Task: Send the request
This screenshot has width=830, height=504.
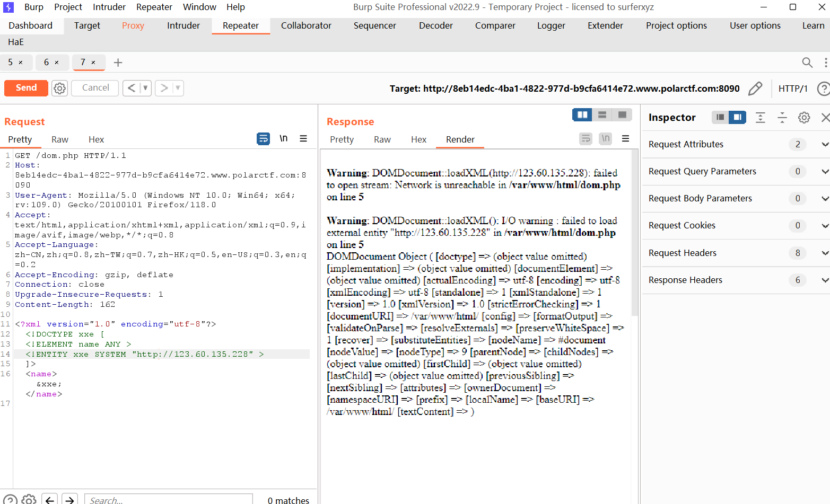Action: pos(26,88)
